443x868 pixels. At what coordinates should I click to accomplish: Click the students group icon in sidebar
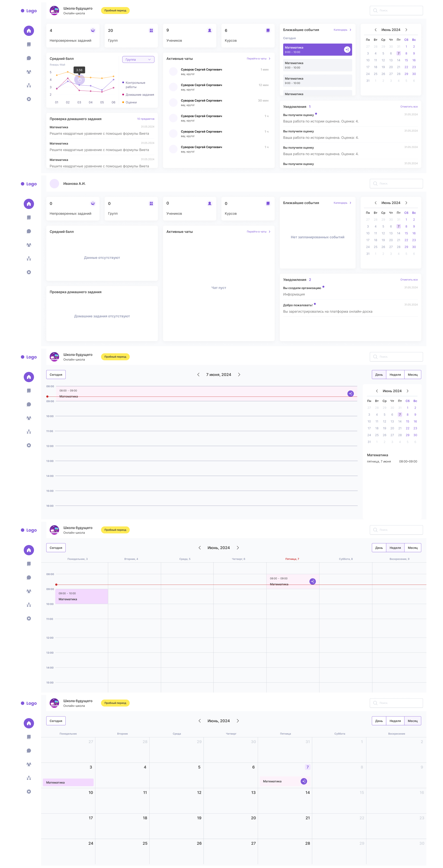pyautogui.click(x=29, y=71)
